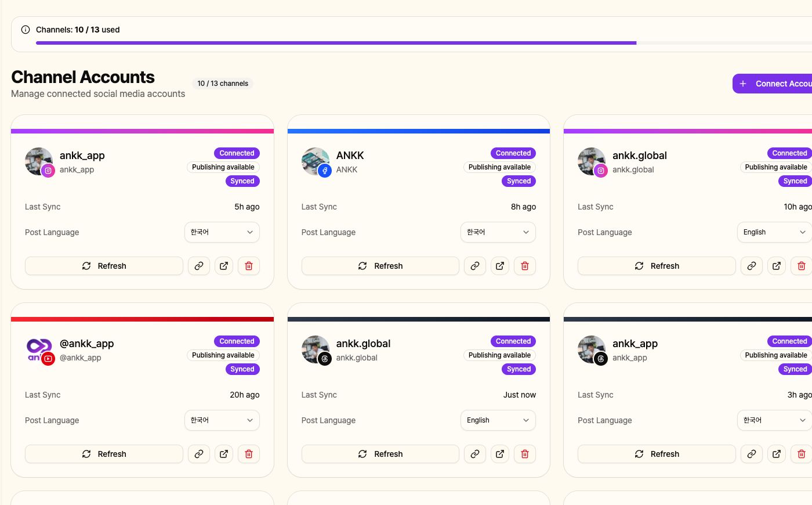Remove the ANKK Facebook channel with trash icon
The width and height of the screenshot is (812, 505).
coord(525,266)
